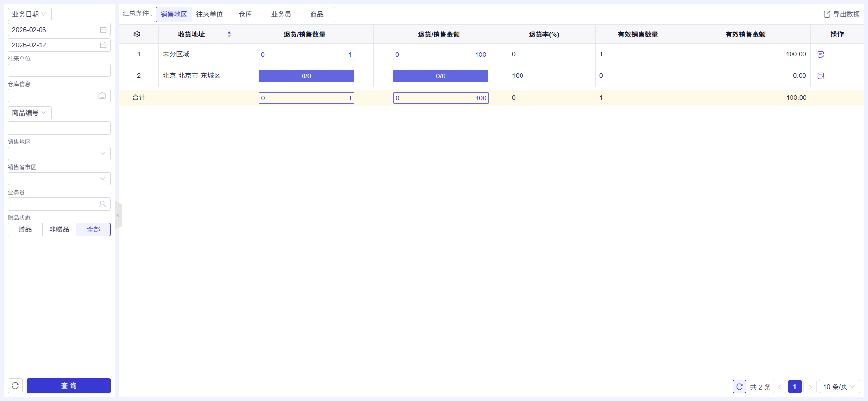Viewport: 868px width, 401px height.
Task: Go to previous page arrow
Action: click(780, 387)
